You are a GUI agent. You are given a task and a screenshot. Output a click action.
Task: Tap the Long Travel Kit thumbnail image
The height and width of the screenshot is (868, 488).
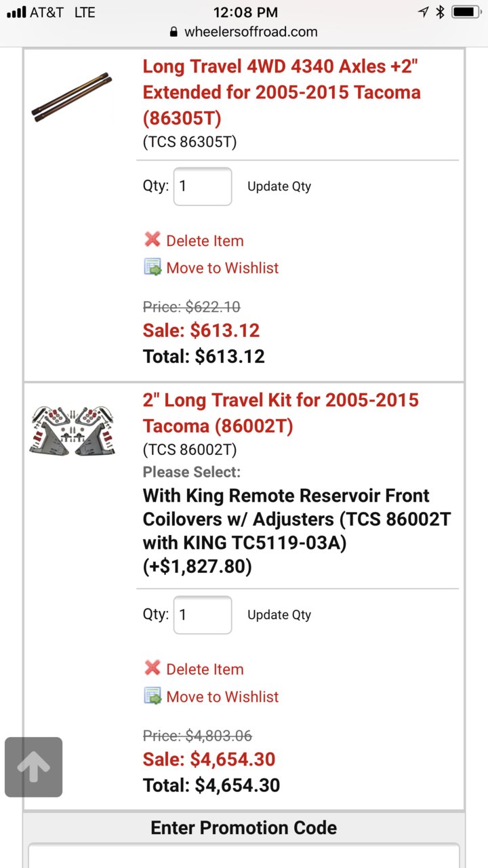pyautogui.click(x=72, y=430)
